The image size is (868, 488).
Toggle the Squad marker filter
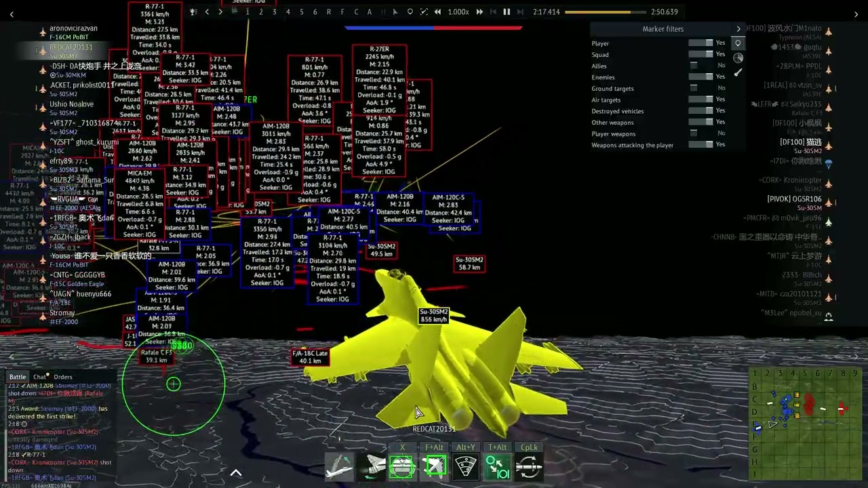(x=701, y=54)
